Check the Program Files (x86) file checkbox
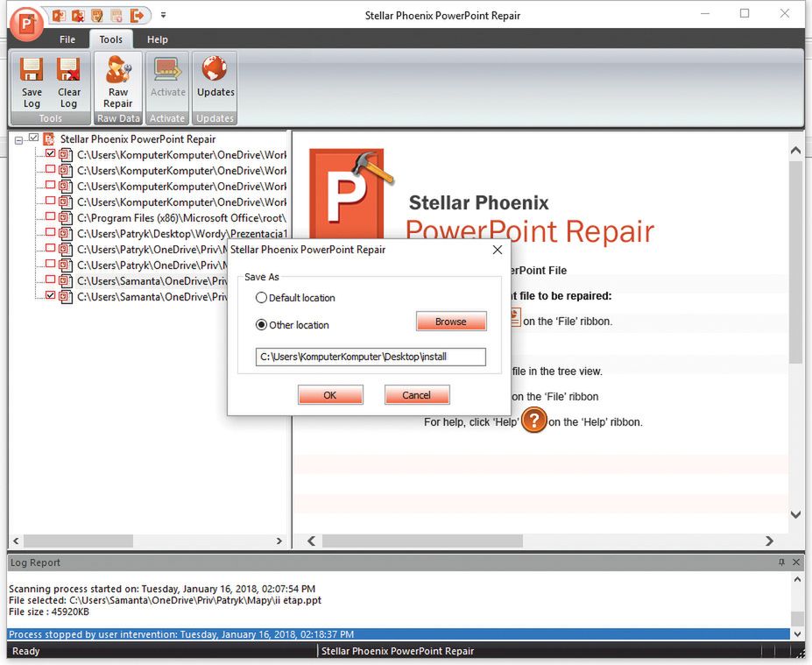This screenshot has height=665, width=812. point(50,216)
